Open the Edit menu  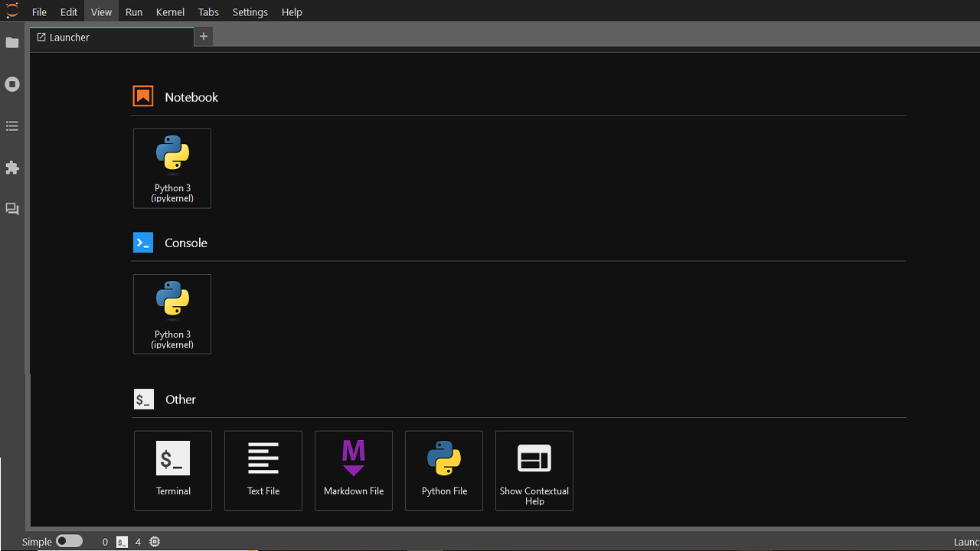click(69, 12)
